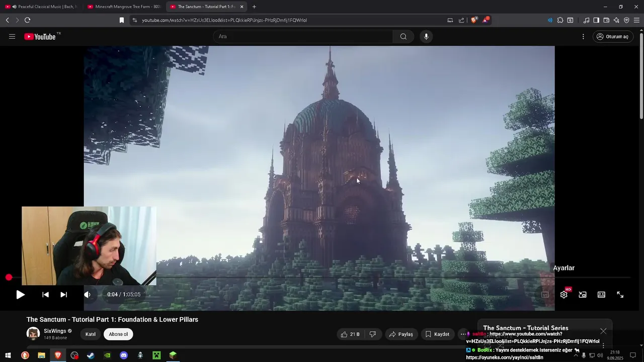Image resolution: width=644 pixels, height=362 pixels.
Task: Click the blue audio cast indicator icon
Action: click(x=549, y=20)
